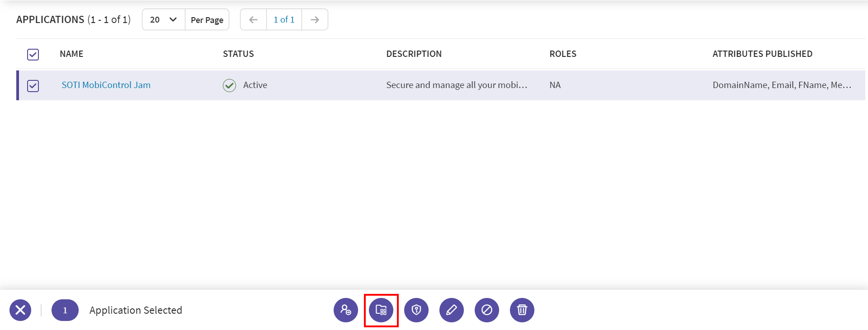Uncheck the SOTI MobiControl Jam row checkbox

click(33, 86)
